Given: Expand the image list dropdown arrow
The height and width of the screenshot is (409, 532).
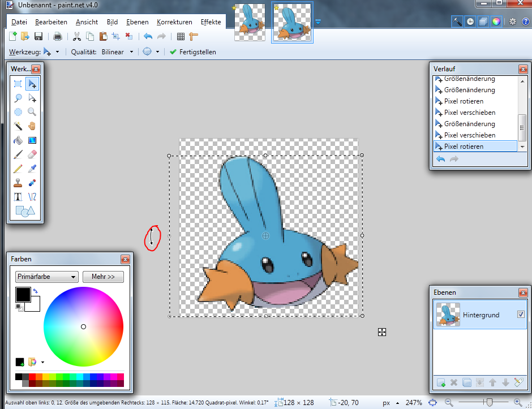Looking at the screenshot, I should pyautogui.click(x=318, y=22).
